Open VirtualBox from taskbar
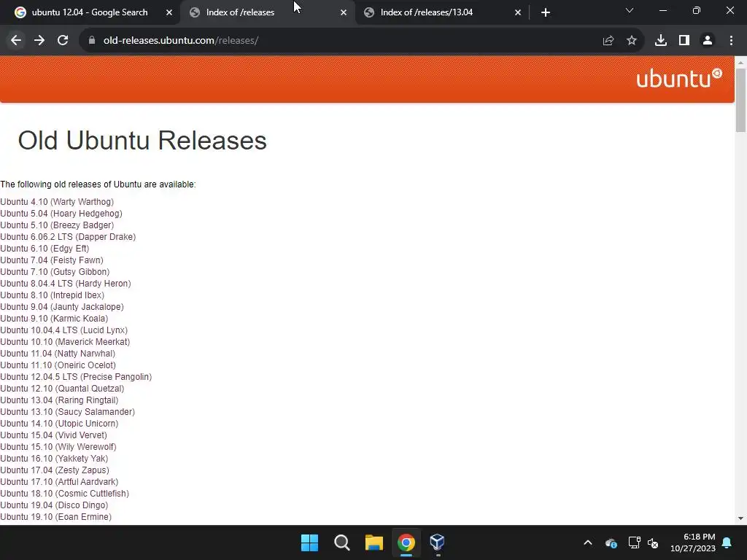The height and width of the screenshot is (560, 747). (x=438, y=542)
